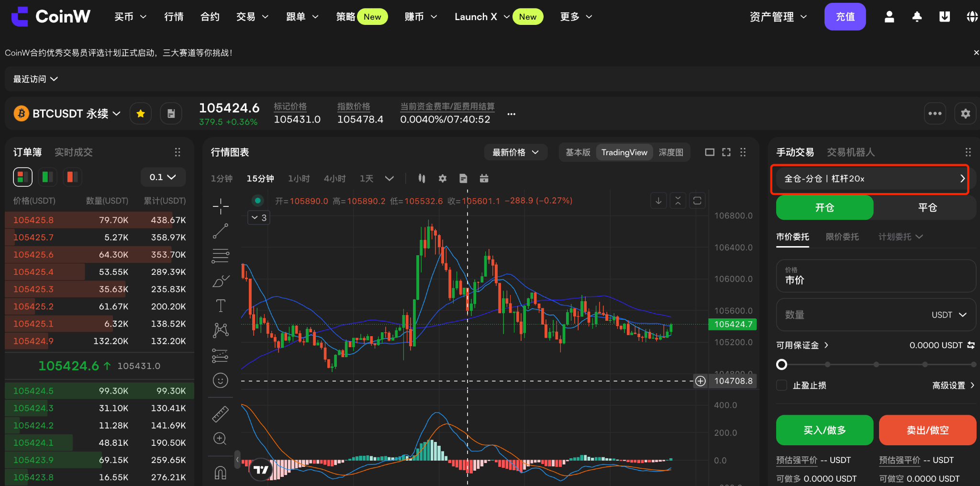Expand the 资产管理 dropdown
The width and height of the screenshot is (980, 486).
pyautogui.click(x=779, y=17)
